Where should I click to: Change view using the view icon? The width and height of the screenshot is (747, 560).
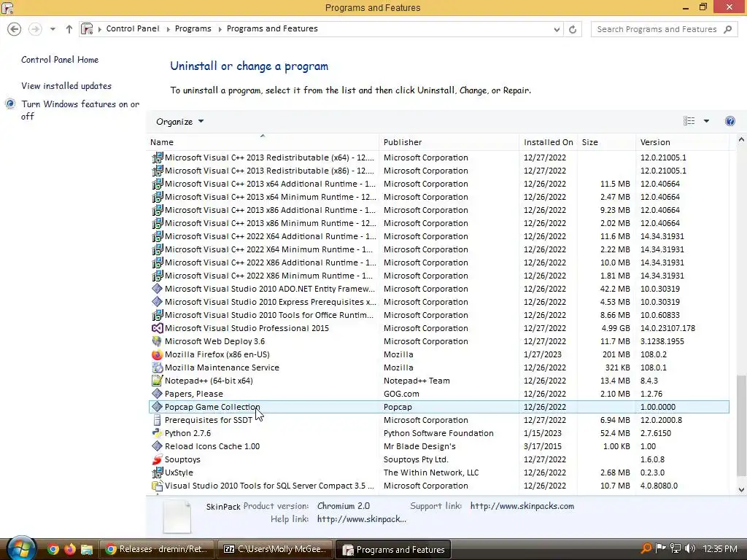point(689,121)
